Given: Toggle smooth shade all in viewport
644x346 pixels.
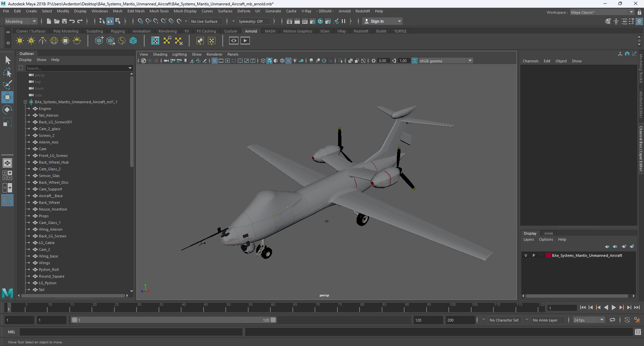Looking at the screenshot, I should pyautogui.click(x=269, y=61).
